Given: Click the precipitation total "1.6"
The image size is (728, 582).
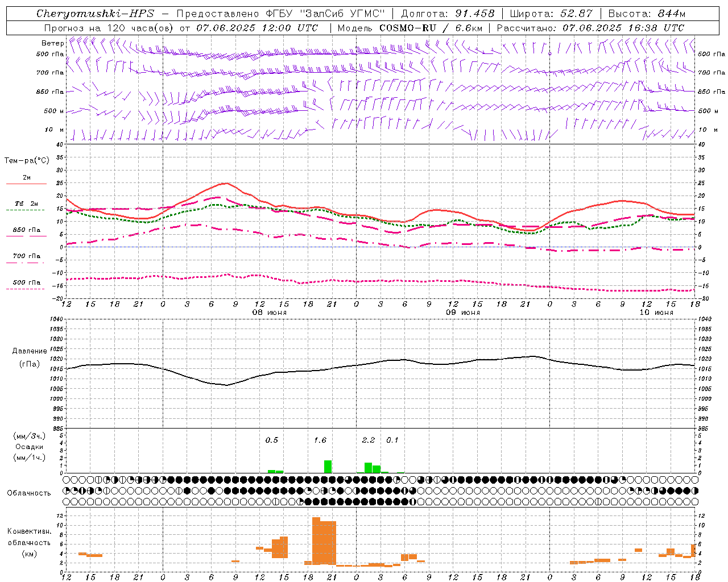Looking at the screenshot, I should 320,440.
